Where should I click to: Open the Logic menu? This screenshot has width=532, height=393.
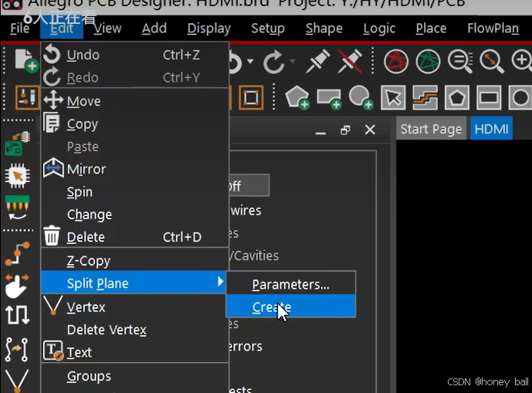(x=379, y=28)
